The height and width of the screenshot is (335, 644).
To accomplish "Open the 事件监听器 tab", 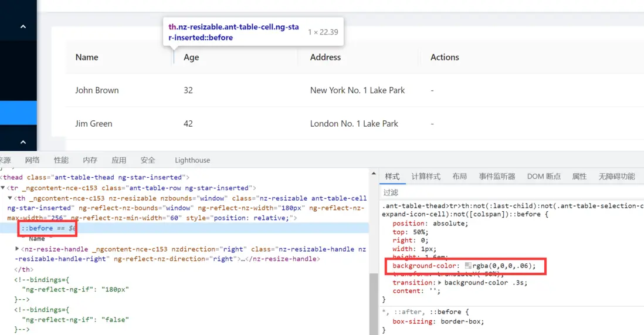I will coord(497,177).
